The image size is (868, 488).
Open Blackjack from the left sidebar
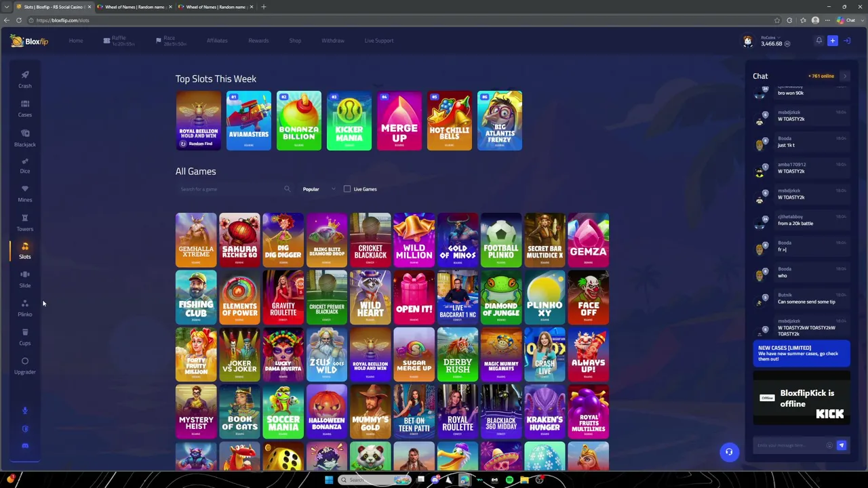(25, 138)
